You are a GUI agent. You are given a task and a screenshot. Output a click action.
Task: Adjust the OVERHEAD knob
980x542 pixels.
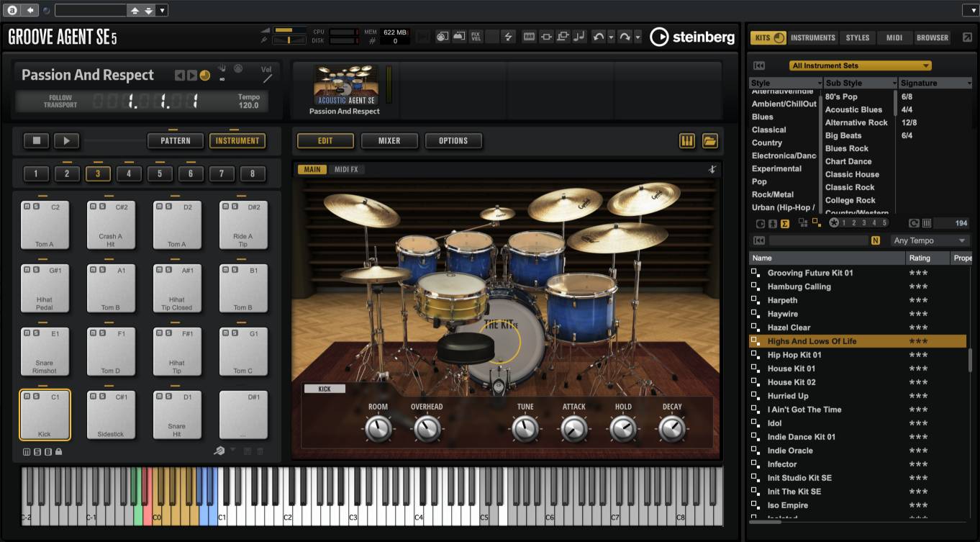pyautogui.click(x=427, y=429)
